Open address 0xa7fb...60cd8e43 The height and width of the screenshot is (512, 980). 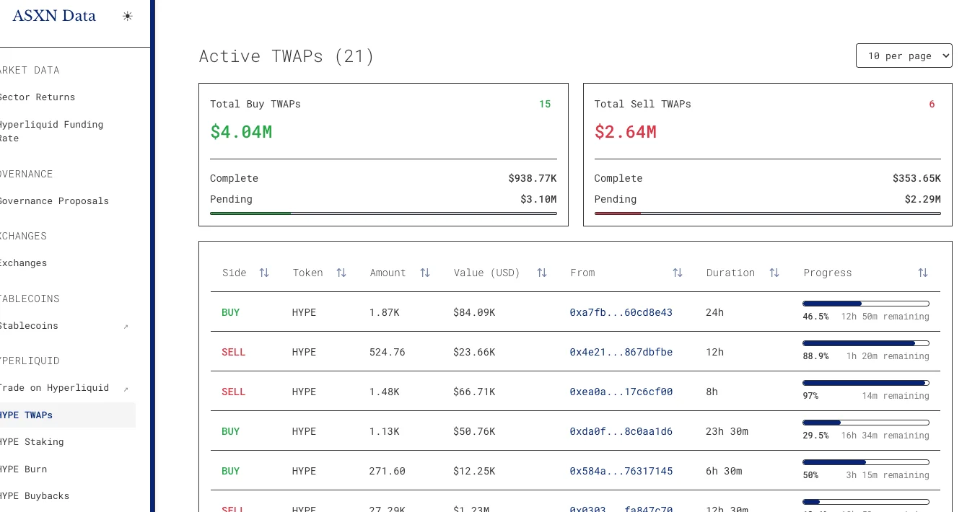(x=621, y=312)
